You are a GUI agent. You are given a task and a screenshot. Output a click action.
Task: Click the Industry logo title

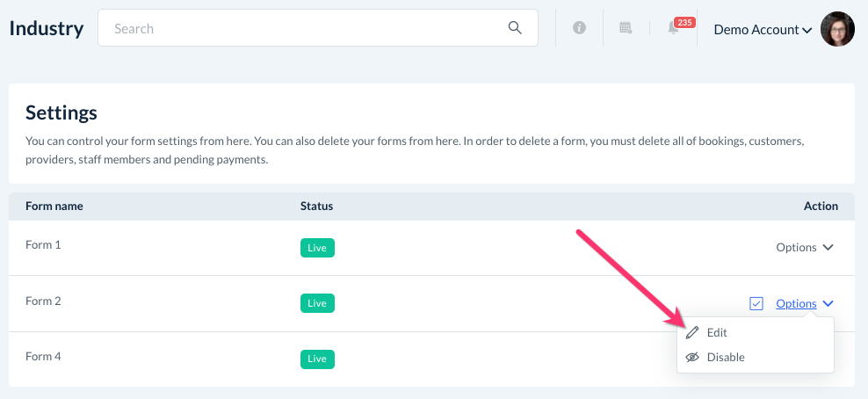(47, 28)
